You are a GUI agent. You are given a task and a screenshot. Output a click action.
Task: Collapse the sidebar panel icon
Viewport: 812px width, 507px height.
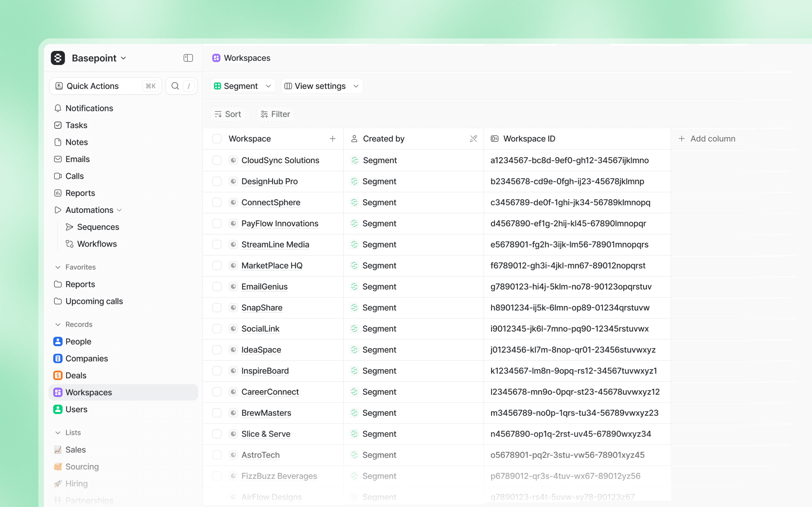(188, 58)
